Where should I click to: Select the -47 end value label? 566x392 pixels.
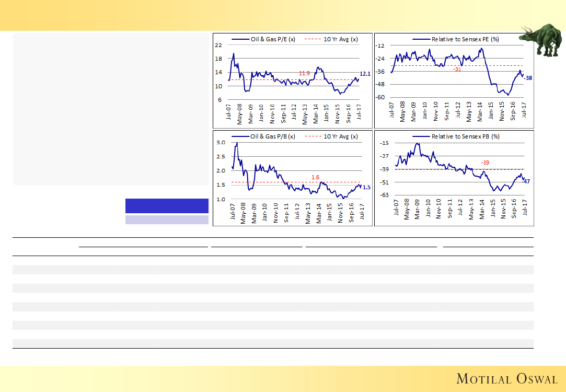[527, 181]
